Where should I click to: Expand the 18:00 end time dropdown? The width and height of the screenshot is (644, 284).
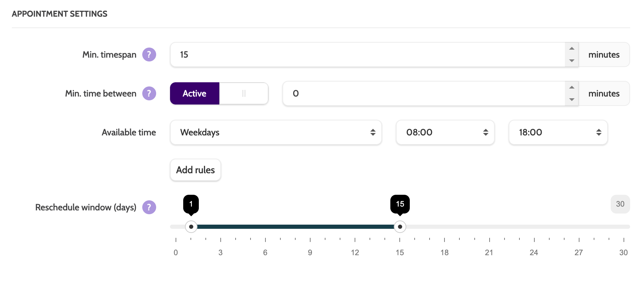tap(558, 132)
